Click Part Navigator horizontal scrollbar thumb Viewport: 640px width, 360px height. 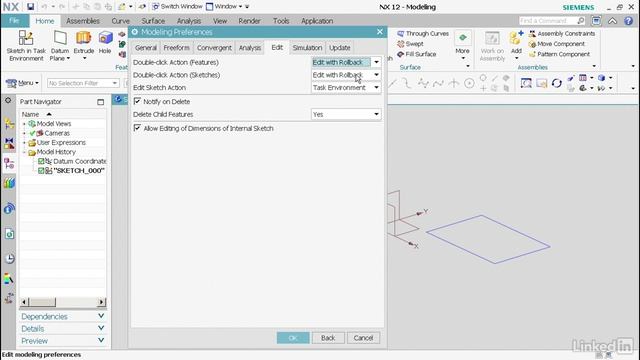[42, 302]
